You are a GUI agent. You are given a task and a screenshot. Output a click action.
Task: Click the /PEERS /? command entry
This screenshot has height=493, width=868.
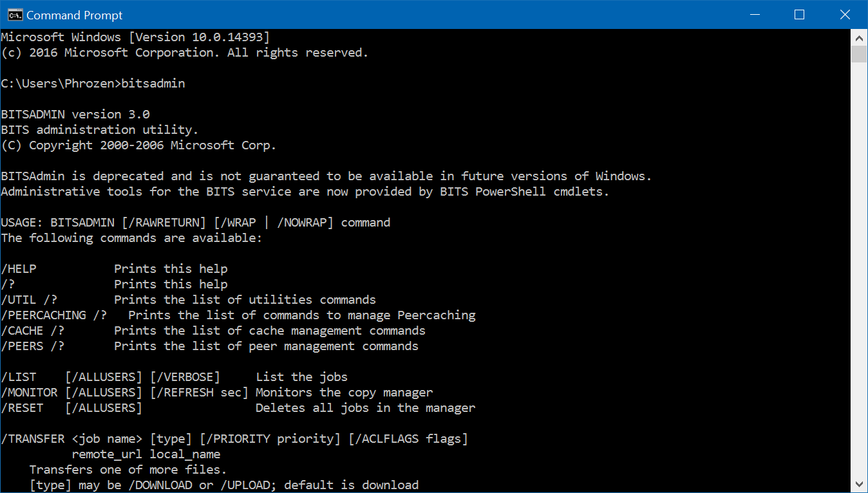(32, 346)
